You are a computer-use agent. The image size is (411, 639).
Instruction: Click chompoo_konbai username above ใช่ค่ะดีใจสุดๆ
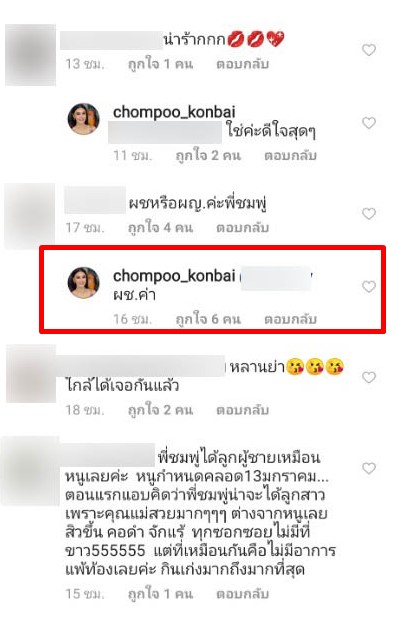coord(174,112)
